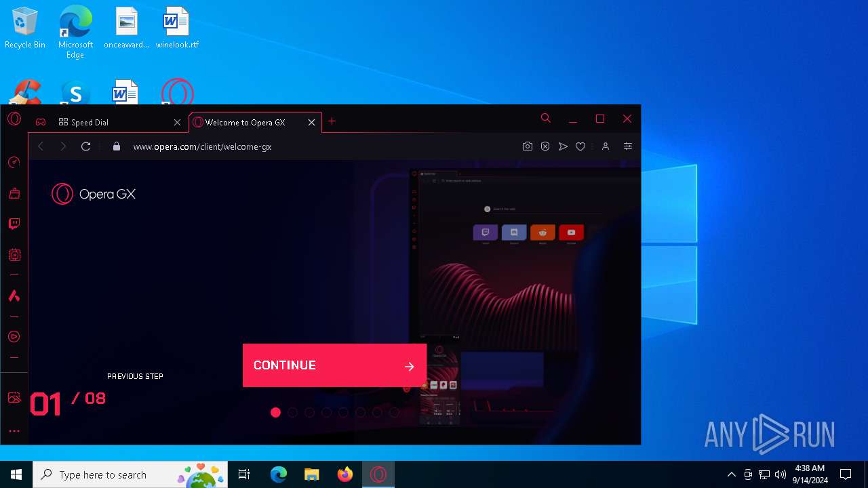868x488 pixels.
Task: Launch Edge from taskbar
Action: (x=279, y=474)
